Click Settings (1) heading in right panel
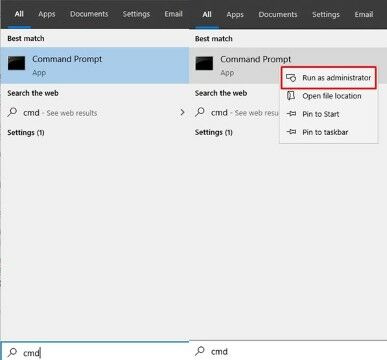 (x=214, y=132)
